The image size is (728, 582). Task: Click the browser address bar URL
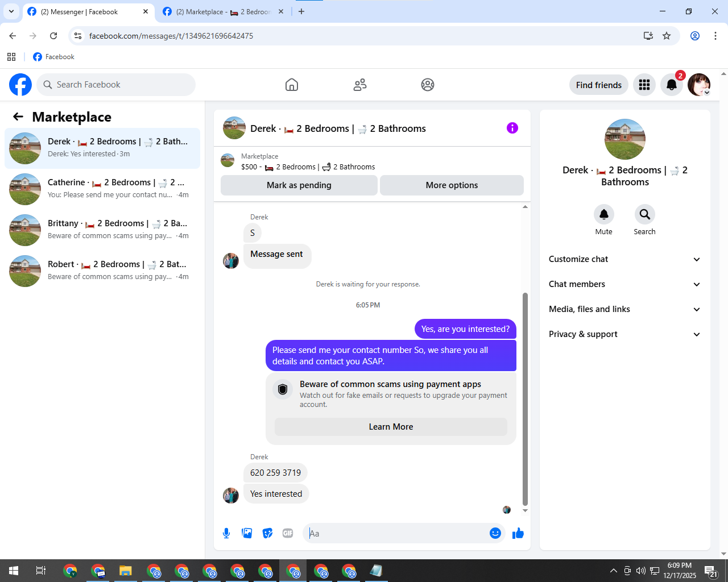click(x=171, y=36)
